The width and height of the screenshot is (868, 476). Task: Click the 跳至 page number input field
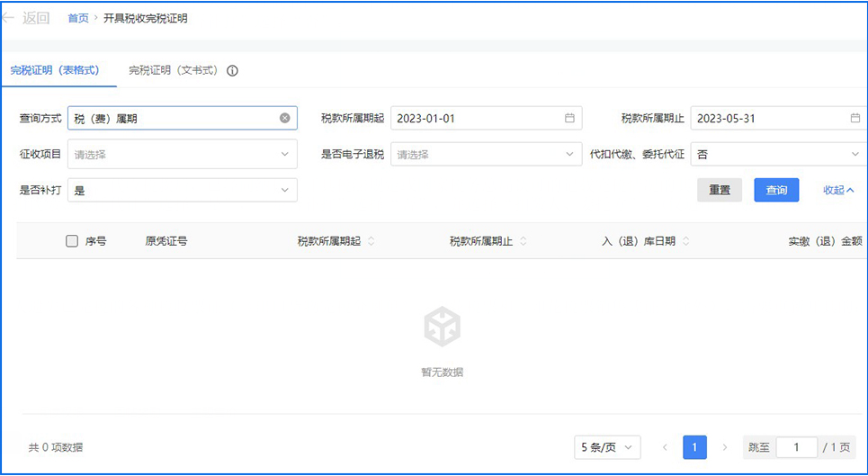(x=795, y=447)
